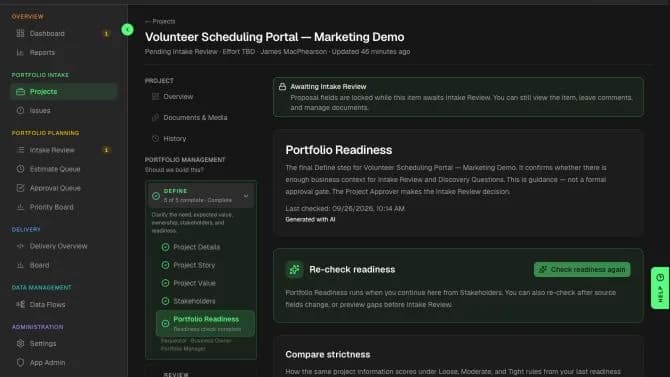Go back via Projects breadcrumb link
Image resolution: width=670 pixels, height=377 pixels.
[x=160, y=21]
